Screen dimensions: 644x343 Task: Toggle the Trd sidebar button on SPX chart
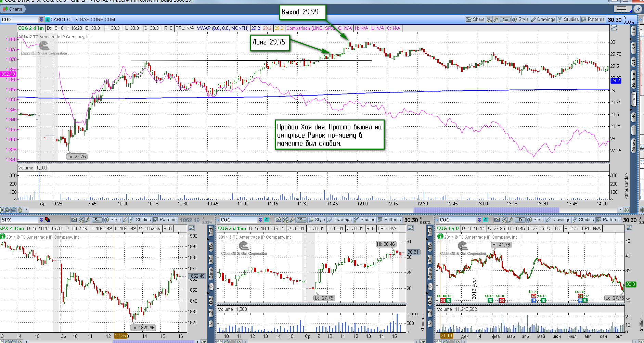coord(211,231)
